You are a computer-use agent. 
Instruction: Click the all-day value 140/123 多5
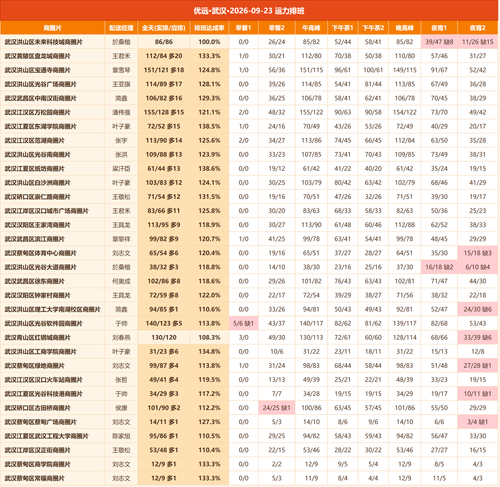[164, 323]
